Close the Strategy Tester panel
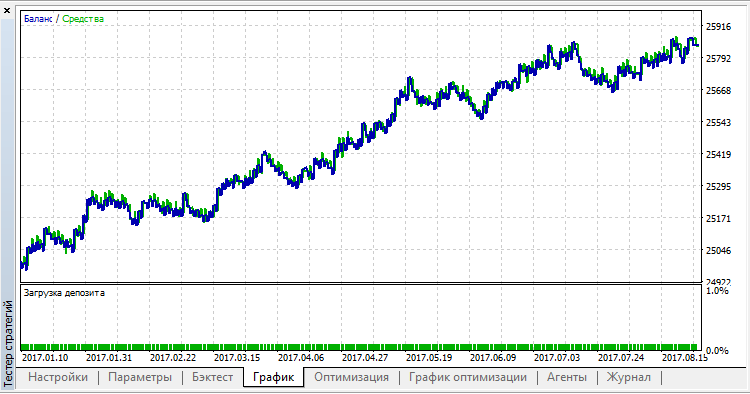The image size is (750, 394). click(x=7, y=10)
